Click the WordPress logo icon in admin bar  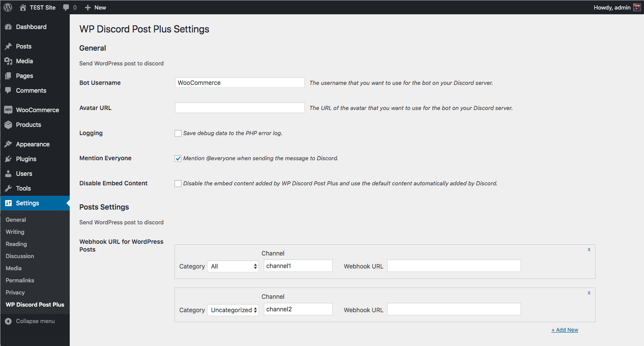[8, 7]
